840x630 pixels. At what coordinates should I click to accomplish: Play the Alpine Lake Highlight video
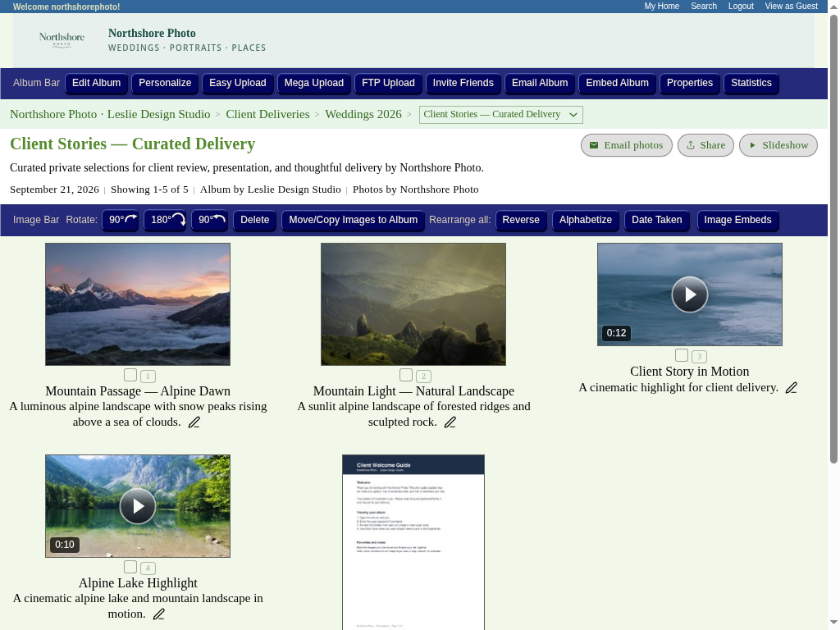point(138,506)
